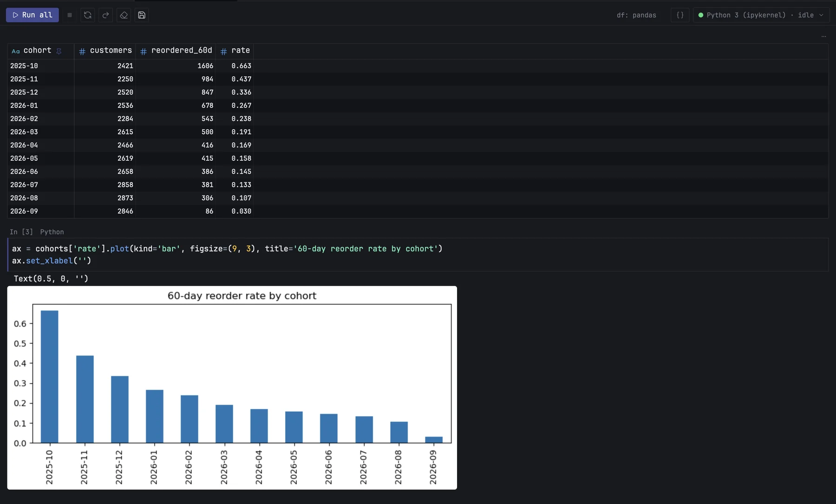
Task: Place cursor on the ax.set_xlabel code line
Action: [x=52, y=261]
